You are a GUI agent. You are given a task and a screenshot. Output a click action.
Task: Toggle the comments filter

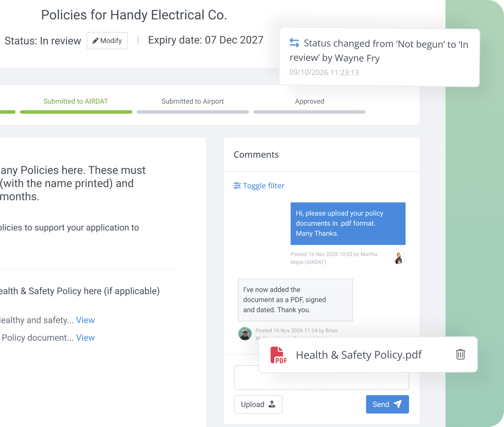tap(259, 186)
